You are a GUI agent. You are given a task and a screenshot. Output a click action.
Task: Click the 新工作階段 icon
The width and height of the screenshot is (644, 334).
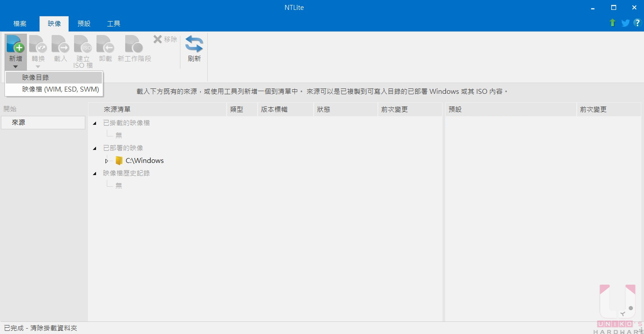134,44
